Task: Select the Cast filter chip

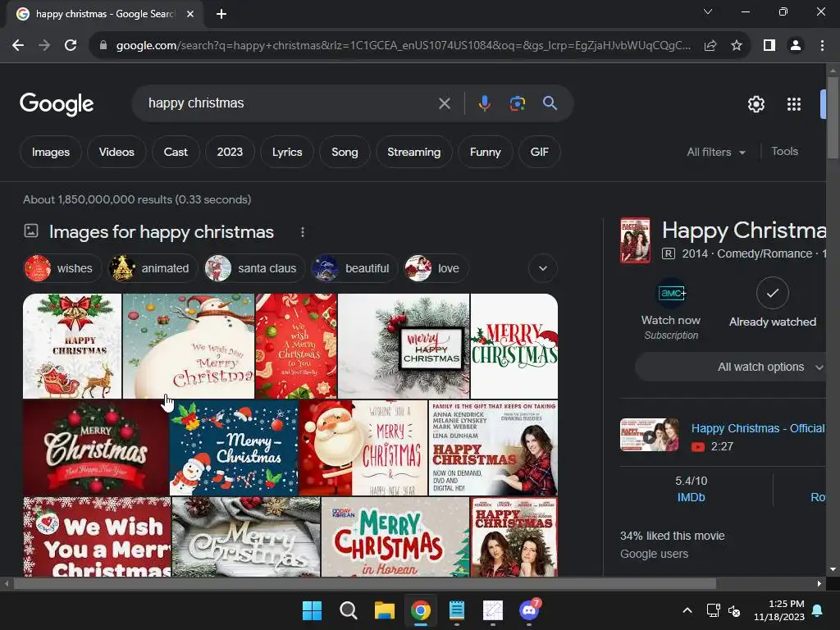Action: click(176, 152)
